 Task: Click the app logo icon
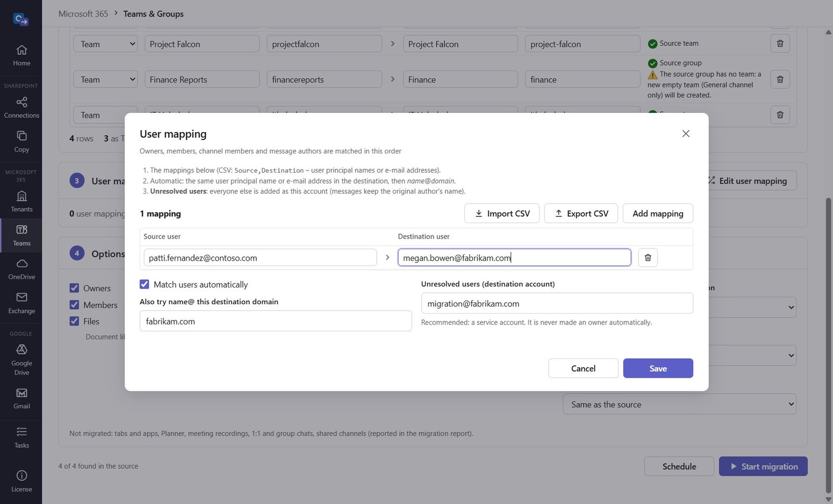pyautogui.click(x=21, y=20)
